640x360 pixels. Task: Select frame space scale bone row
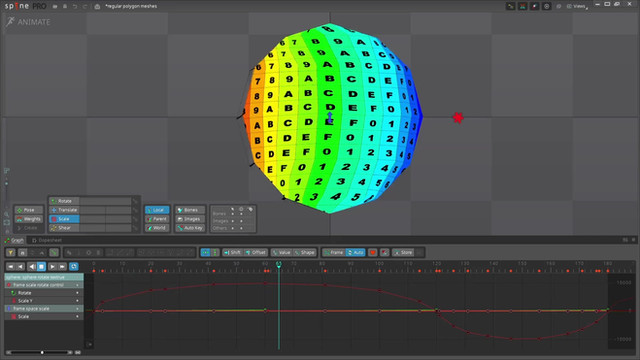point(44,309)
